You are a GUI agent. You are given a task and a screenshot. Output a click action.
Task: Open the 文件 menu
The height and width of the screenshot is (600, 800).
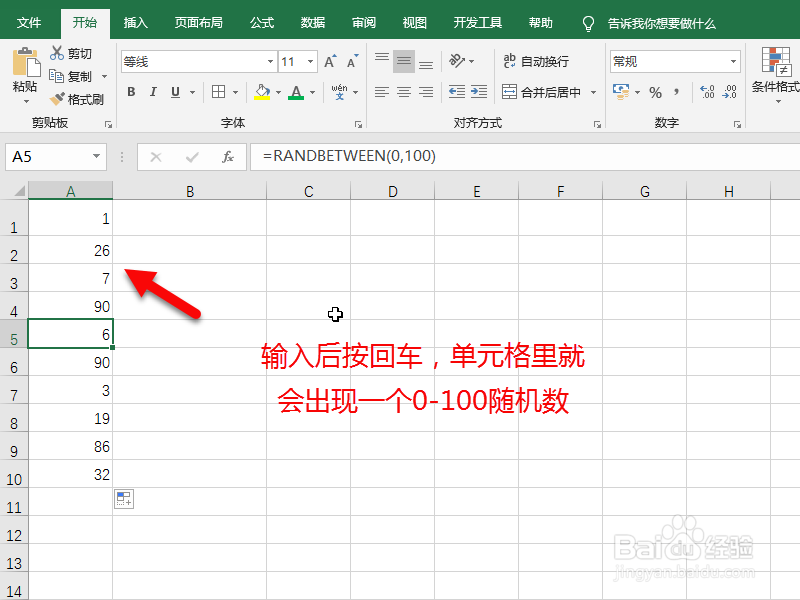click(x=30, y=22)
